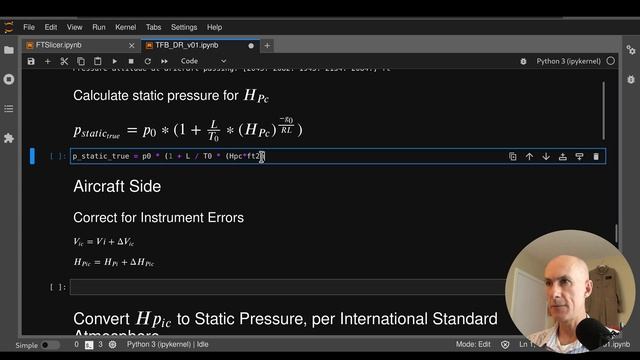This screenshot has height=360, width=640.
Task: Click the p_static_true code cell editor
Action: [338, 156]
